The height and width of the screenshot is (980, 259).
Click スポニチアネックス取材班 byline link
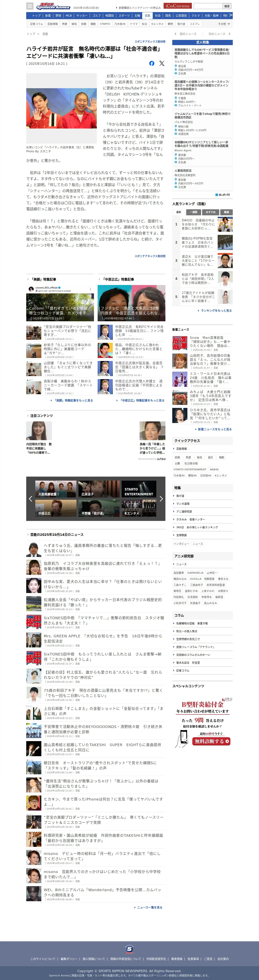150,41
